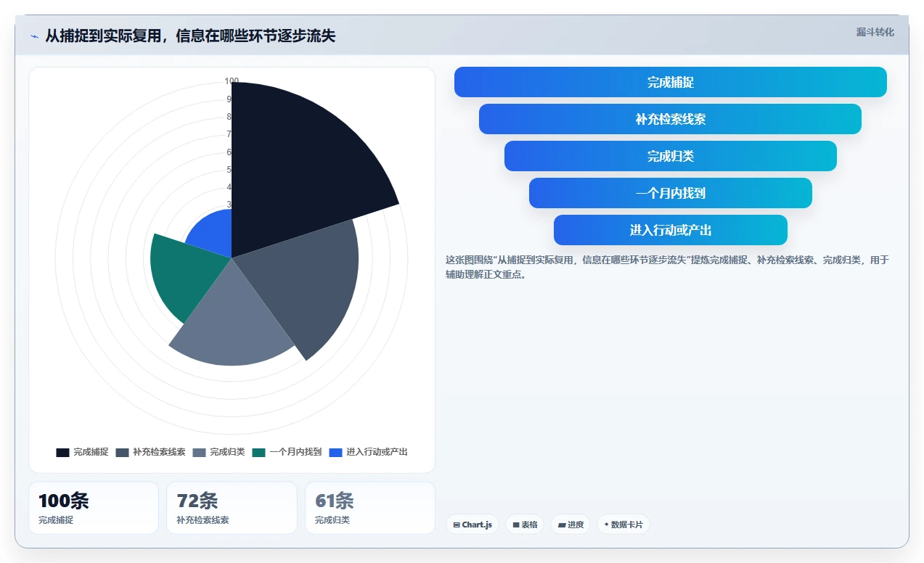Screen dimensions: 924x563
Task: Toggle the 完成归类 legend color swatch
Action: point(200,452)
